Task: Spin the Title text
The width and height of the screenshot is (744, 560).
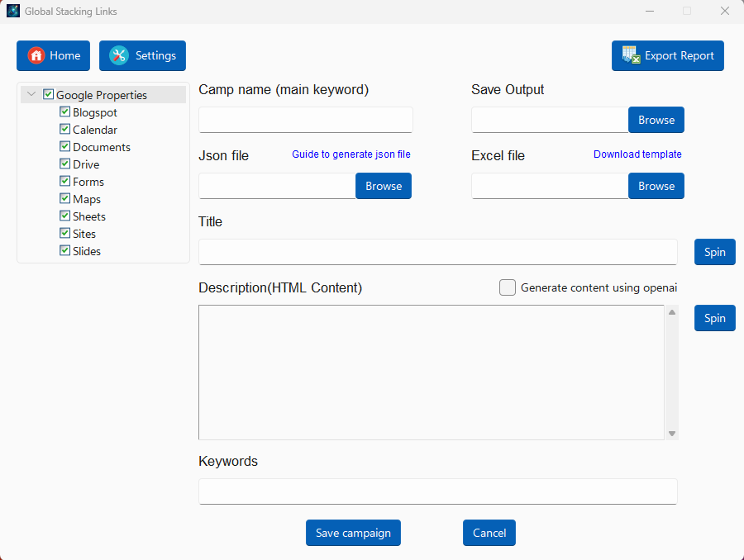Action: pos(714,252)
